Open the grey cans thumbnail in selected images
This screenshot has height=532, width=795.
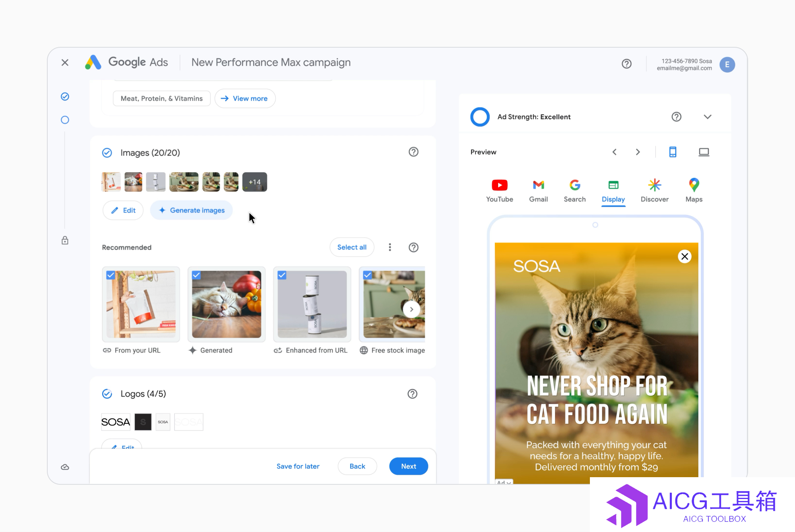click(x=156, y=182)
